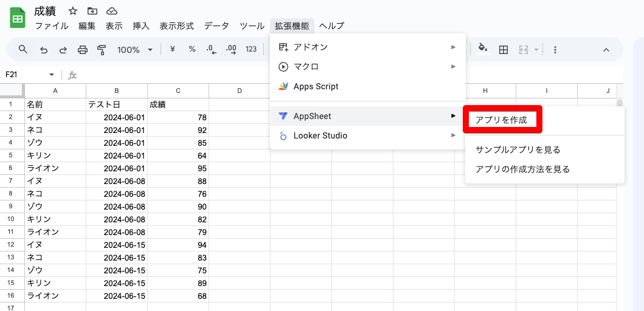Viewport: 644px width, 311px height.
Task: Star the document with the star icon
Action: tap(73, 11)
